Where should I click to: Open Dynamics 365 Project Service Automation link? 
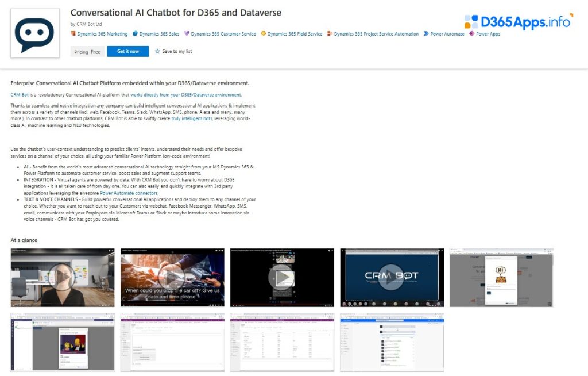click(376, 34)
